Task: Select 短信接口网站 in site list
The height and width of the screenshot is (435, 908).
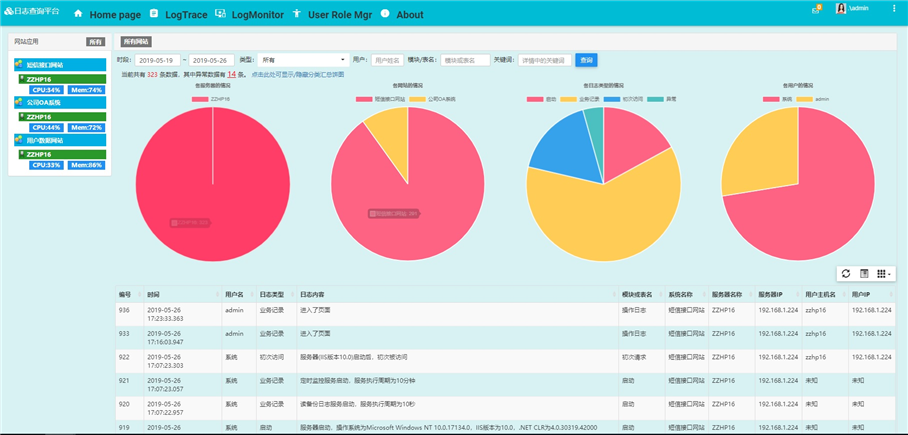Action: tap(60, 64)
